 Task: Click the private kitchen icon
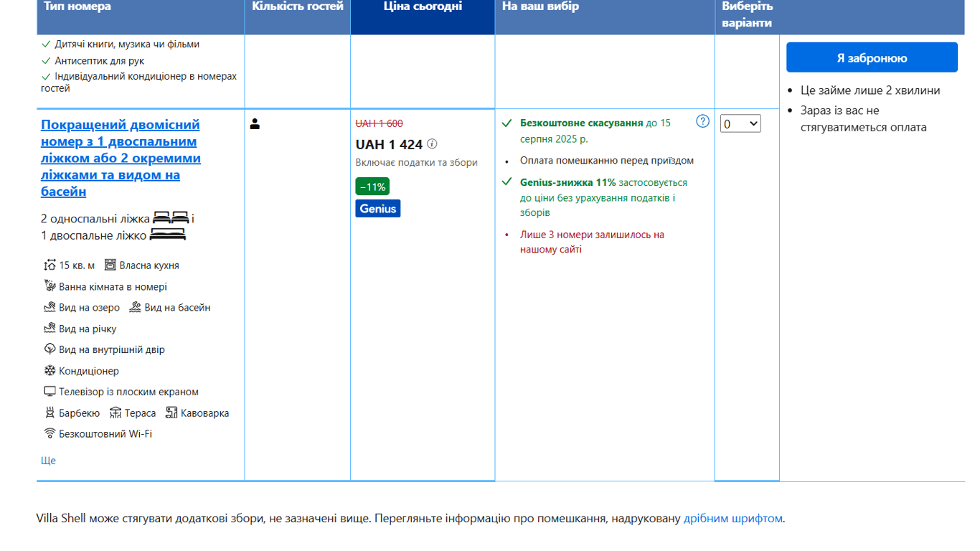[x=110, y=265]
